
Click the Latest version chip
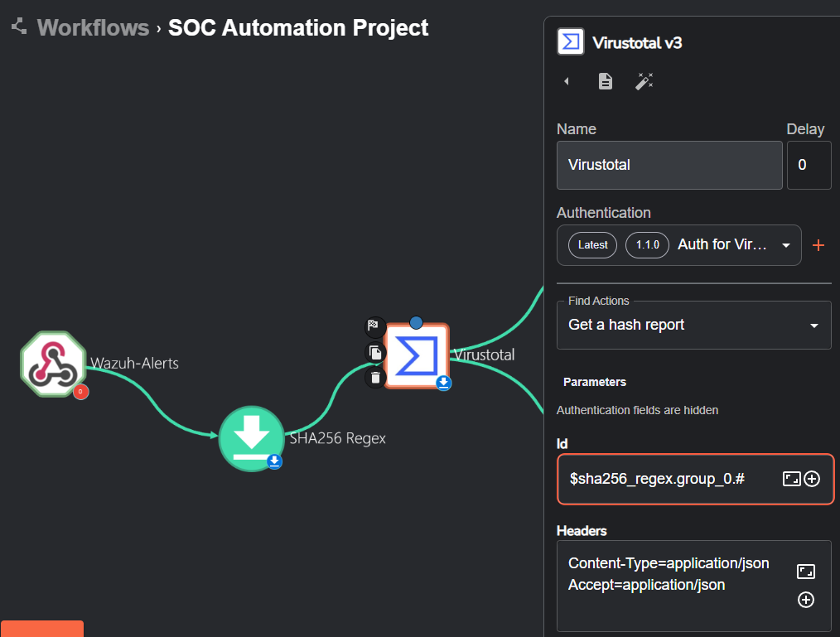click(592, 245)
